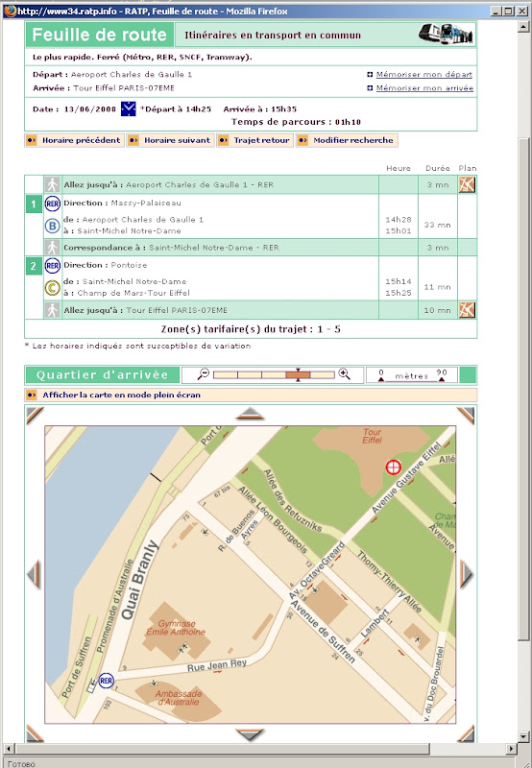Select the last segment of the zoom slider
This screenshot has height=768, width=532.
(323, 374)
